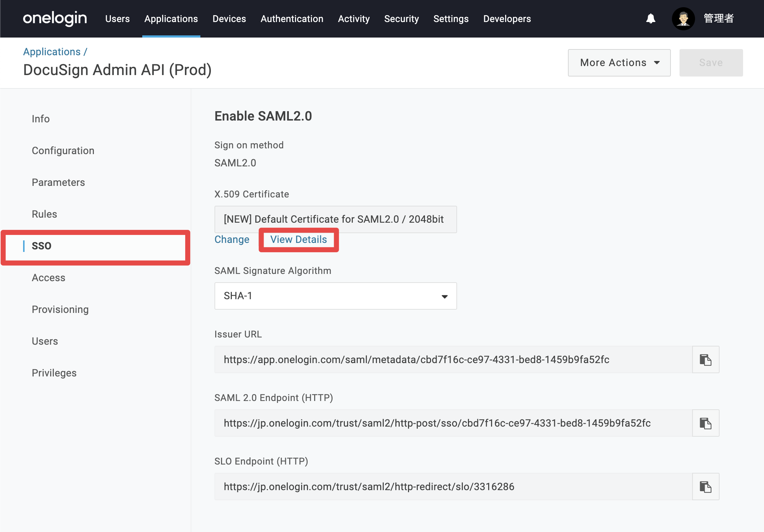Switch to the Access tab

(x=49, y=278)
